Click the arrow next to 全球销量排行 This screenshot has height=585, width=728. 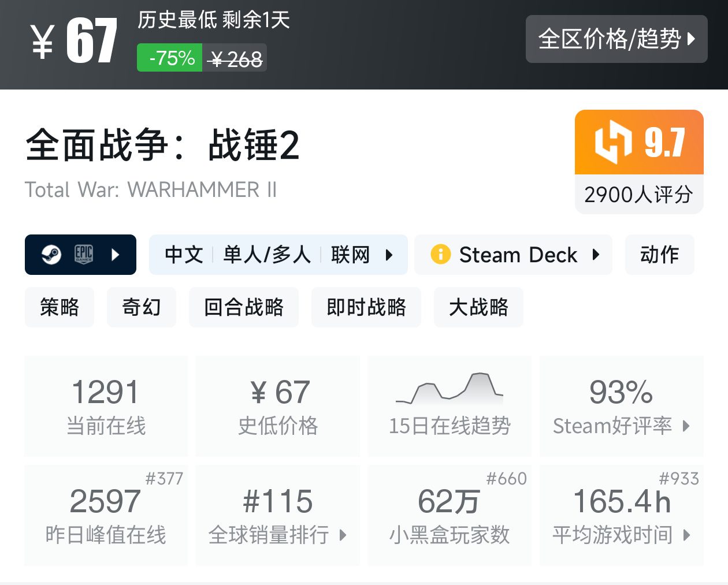343,535
